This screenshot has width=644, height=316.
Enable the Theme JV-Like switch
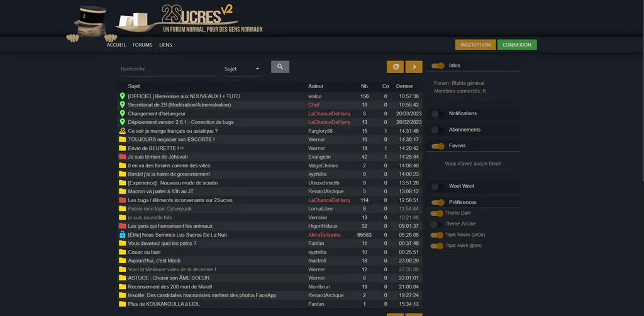[437, 224]
